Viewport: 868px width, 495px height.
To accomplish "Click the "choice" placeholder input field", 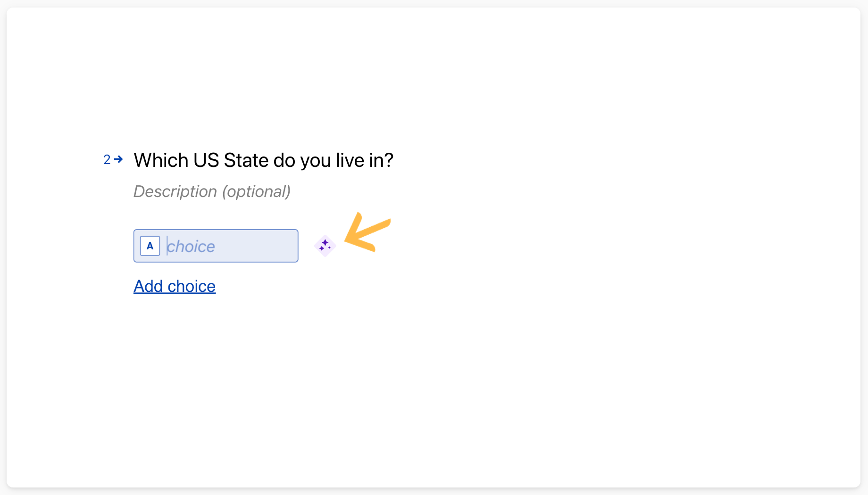I will click(x=230, y=246).
